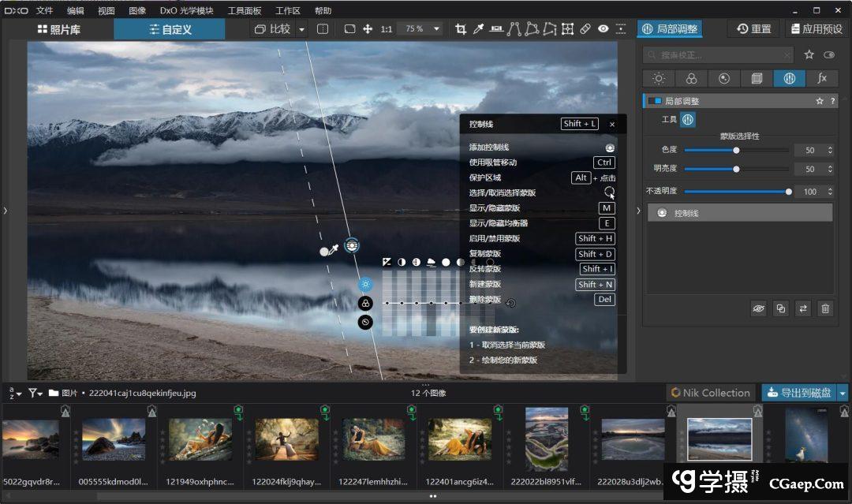Screen dimensions: 852x504
Task: Pick the white balance eyedropper tool
Action: point(478,29)
